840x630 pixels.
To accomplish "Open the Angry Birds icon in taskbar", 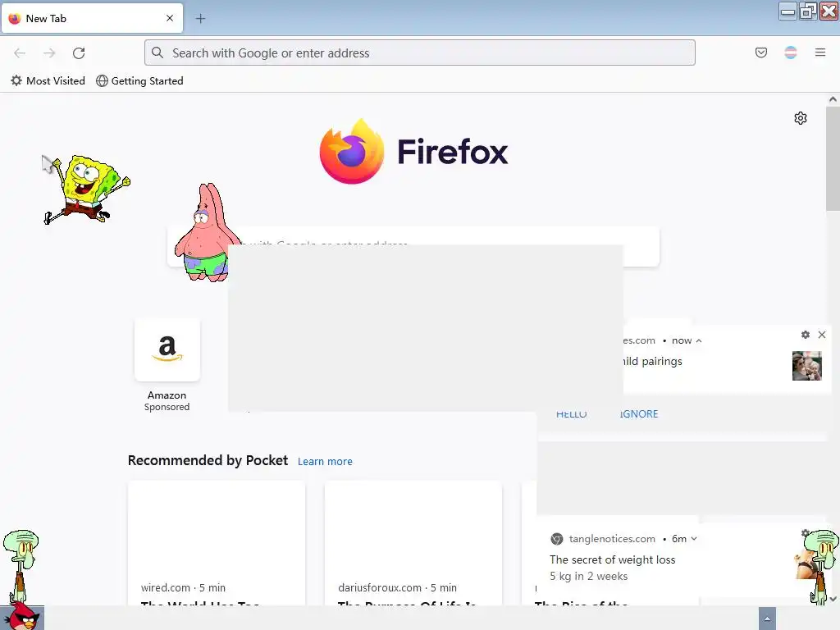I will pyautogui.click(x=21, y=617).
